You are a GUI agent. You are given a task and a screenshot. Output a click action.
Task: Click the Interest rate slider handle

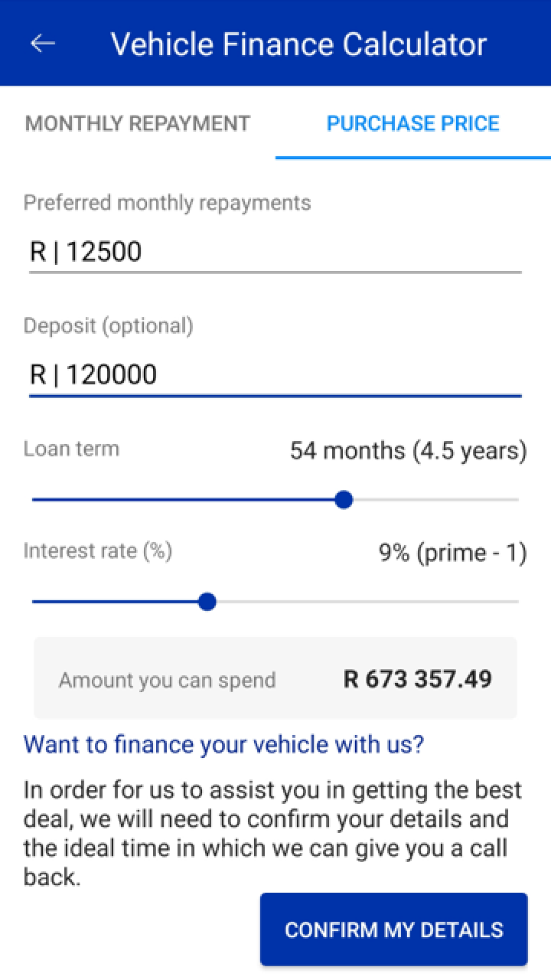click(x=207, y=602)
